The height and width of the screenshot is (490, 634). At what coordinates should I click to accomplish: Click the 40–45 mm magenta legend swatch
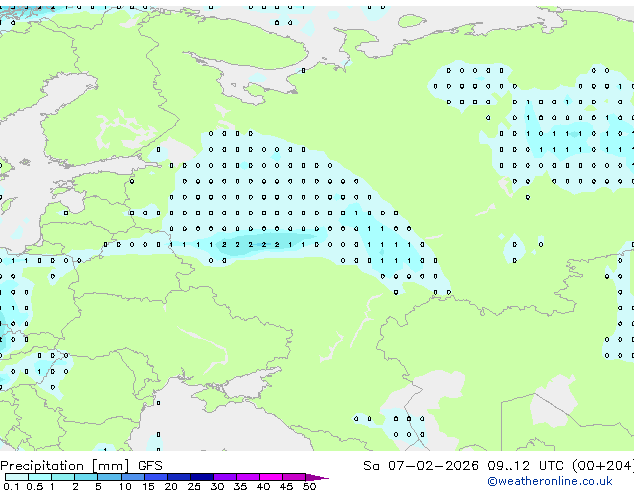[x=271, y=477]
